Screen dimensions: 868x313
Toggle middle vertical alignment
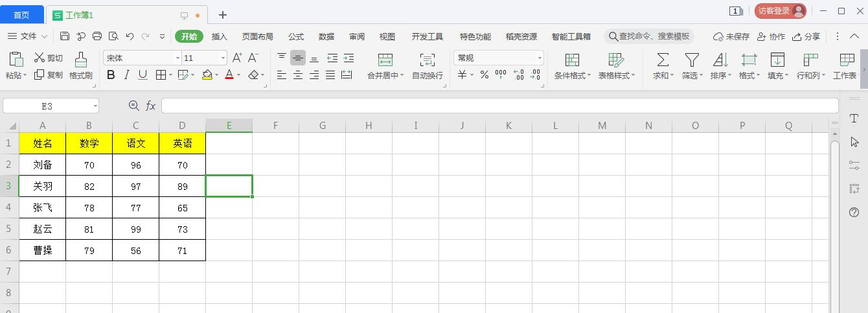pos(298,58)
